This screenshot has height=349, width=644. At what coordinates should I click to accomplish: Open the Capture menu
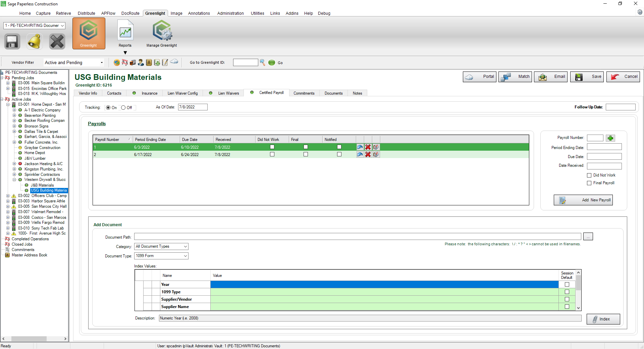(x=43, y=13)
